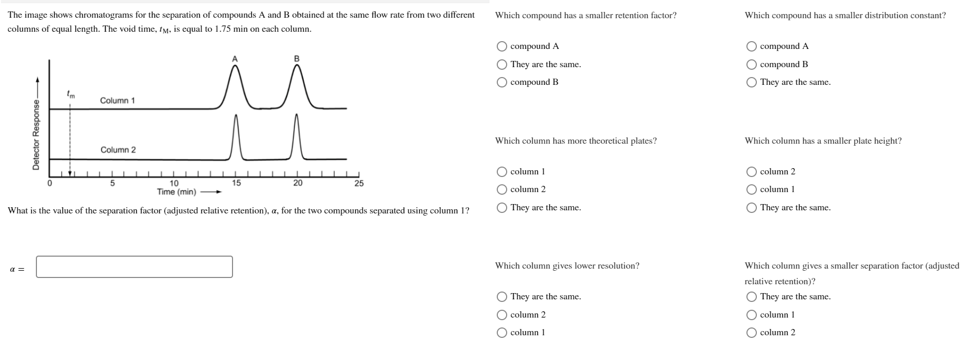This screenshot has height=354, width=980.
Task: Choose column 1 for smaller plate height
Action: (x=751, y=189)
